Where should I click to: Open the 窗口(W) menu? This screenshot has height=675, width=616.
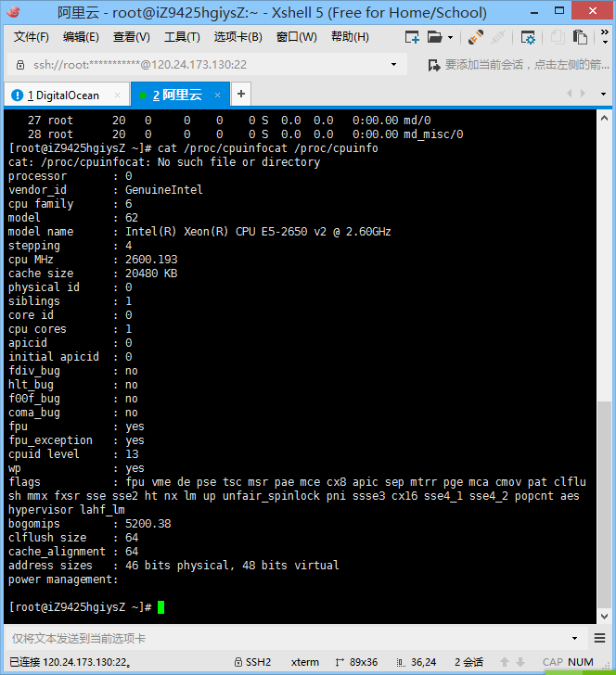[x=296, y=37]
